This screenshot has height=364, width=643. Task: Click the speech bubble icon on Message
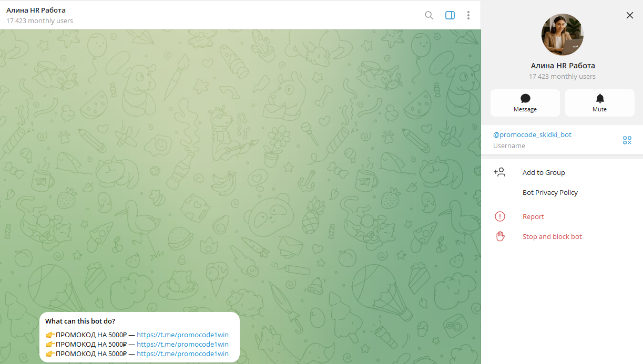[525, 99]
